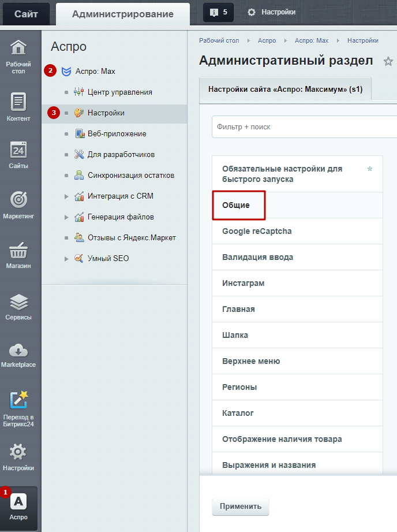Screen dimensions: 397x532
Task: Follow the Рабочий стол breadcrumb link
Action: 219,40
